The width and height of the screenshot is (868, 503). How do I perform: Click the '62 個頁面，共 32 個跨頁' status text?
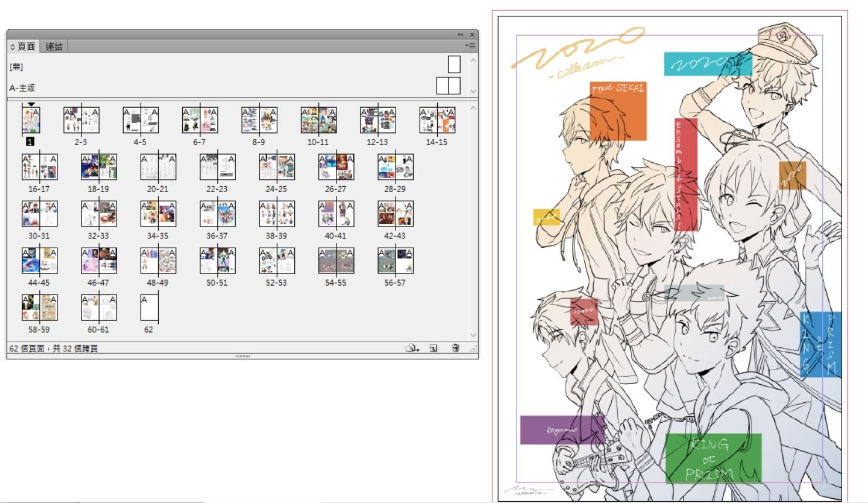pos(53,348)
